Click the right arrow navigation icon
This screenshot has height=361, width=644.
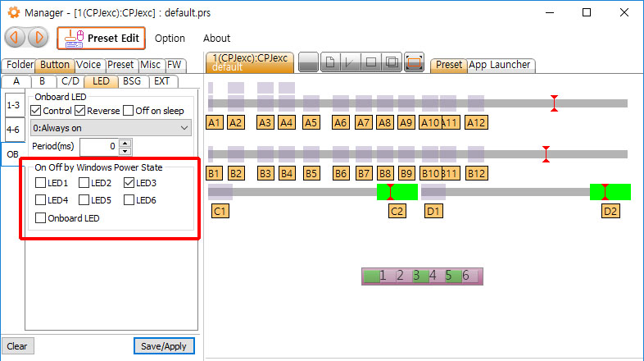click(39, 38)
